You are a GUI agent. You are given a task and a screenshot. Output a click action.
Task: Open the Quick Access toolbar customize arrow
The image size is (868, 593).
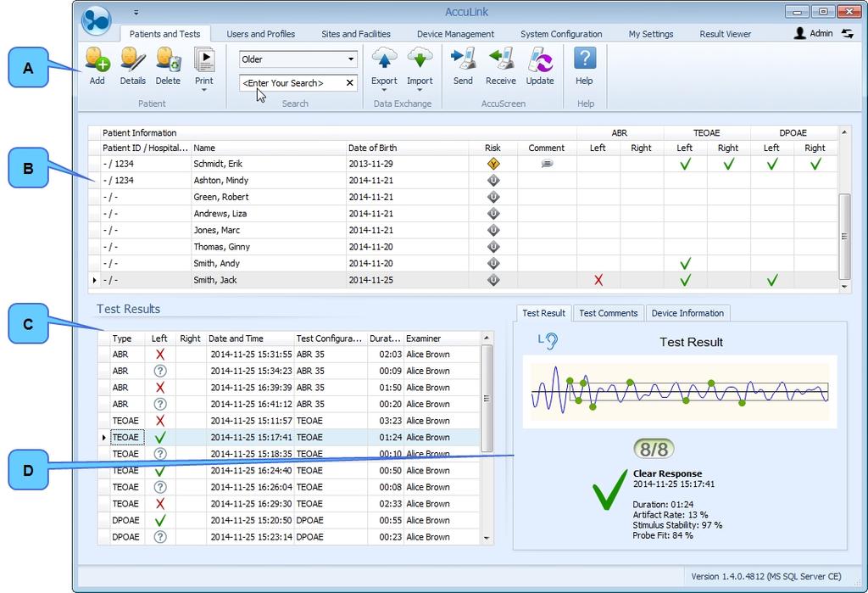click(x=136, y=12)
